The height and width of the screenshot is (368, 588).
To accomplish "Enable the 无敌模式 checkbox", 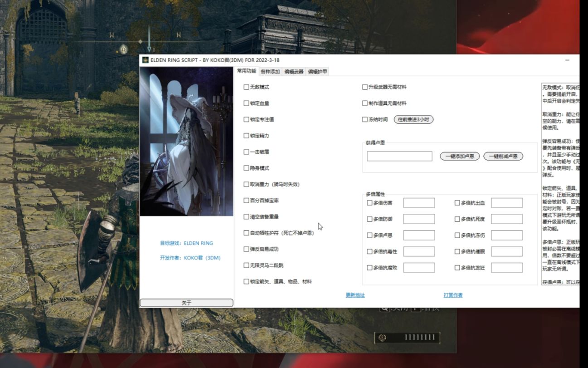I will 246,87.
